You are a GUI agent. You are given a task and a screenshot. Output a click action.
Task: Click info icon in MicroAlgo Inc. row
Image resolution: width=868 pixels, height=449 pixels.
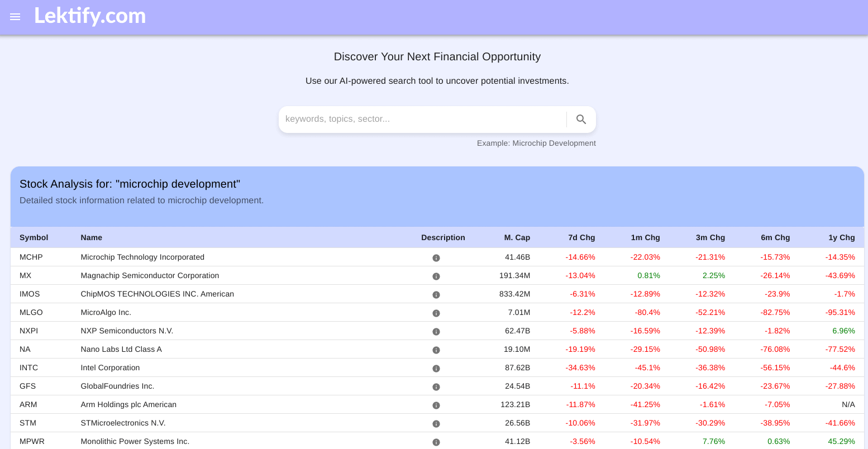(436, 313)
